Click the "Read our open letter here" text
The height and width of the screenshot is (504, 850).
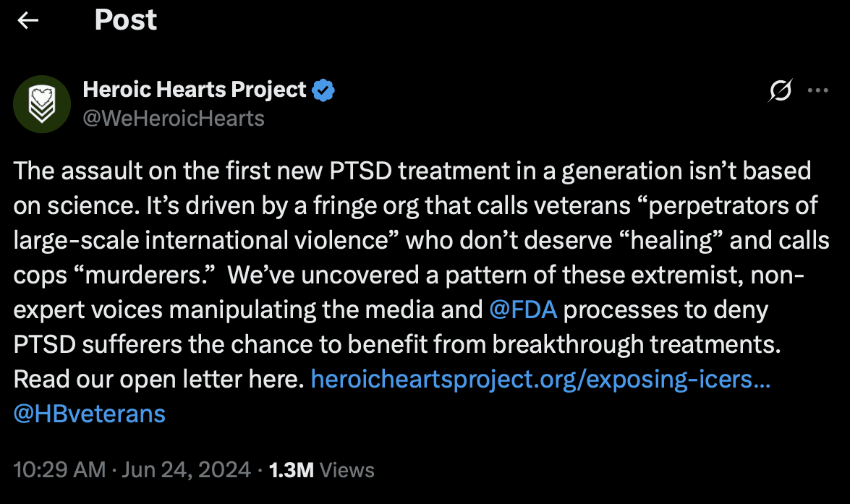pyautogui.click(x=158, y=379)
